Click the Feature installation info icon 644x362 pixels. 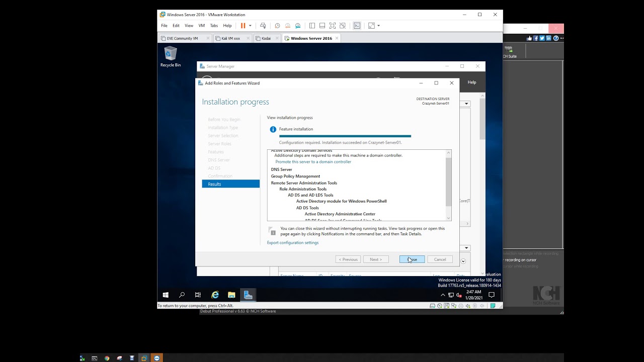pos(273,129)
